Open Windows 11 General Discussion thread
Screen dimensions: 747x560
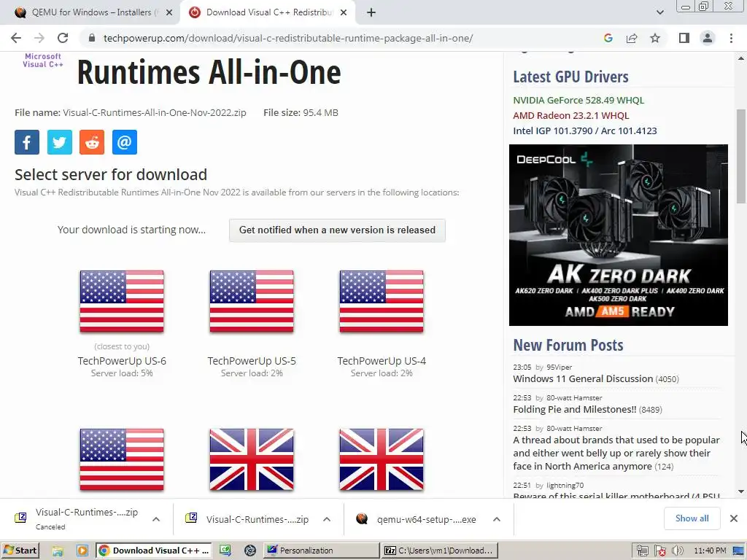pos(583,378)
